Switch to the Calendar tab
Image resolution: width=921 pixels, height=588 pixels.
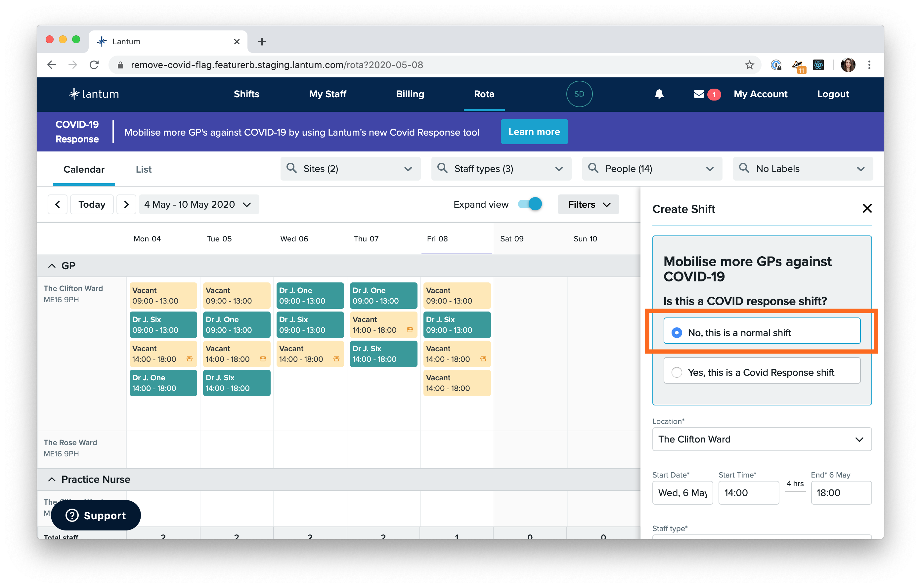[x=84, y=169]
